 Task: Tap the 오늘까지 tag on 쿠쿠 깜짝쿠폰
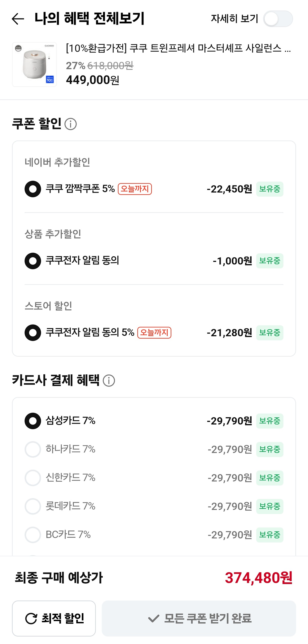135,189
